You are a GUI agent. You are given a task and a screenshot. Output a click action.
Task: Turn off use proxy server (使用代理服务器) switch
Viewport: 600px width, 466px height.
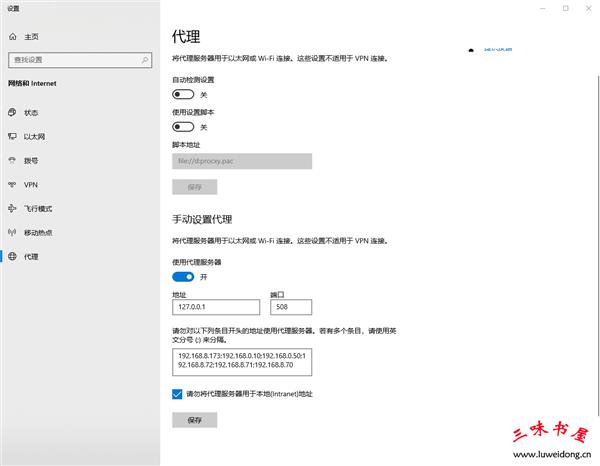click(183, 276)
